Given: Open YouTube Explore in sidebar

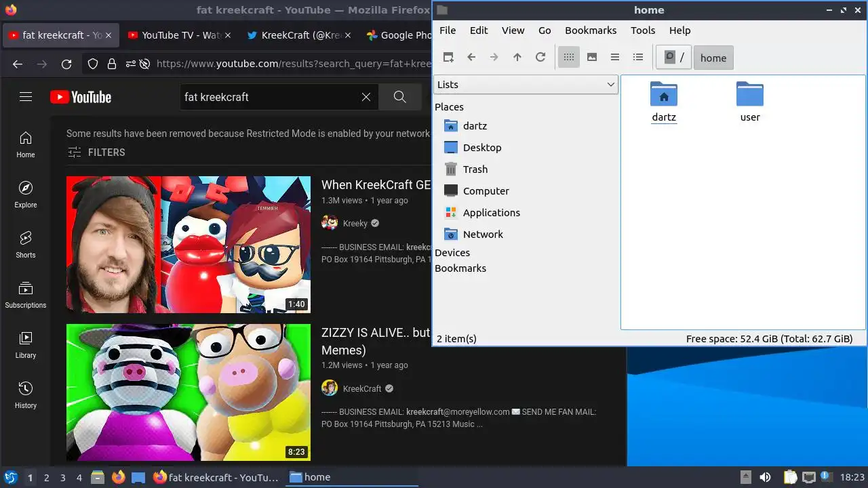Looking at the screenshot, I should point(26,195).
